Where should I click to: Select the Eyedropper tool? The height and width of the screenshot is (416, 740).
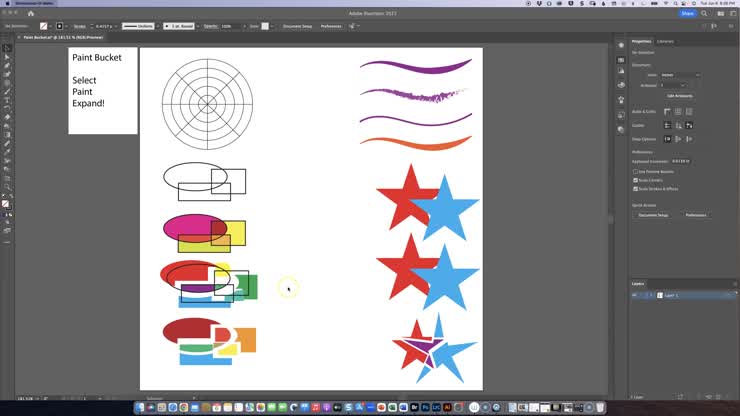7,152
